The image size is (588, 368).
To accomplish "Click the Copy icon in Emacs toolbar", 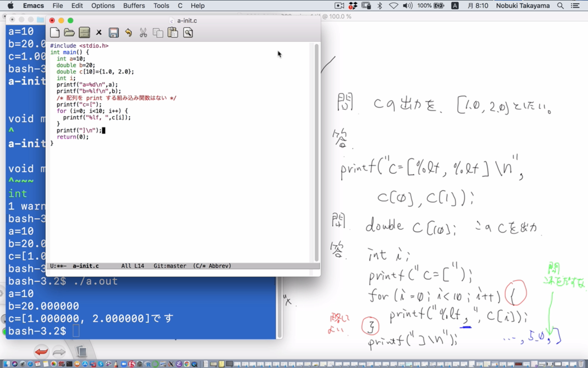I will [158, 33].
